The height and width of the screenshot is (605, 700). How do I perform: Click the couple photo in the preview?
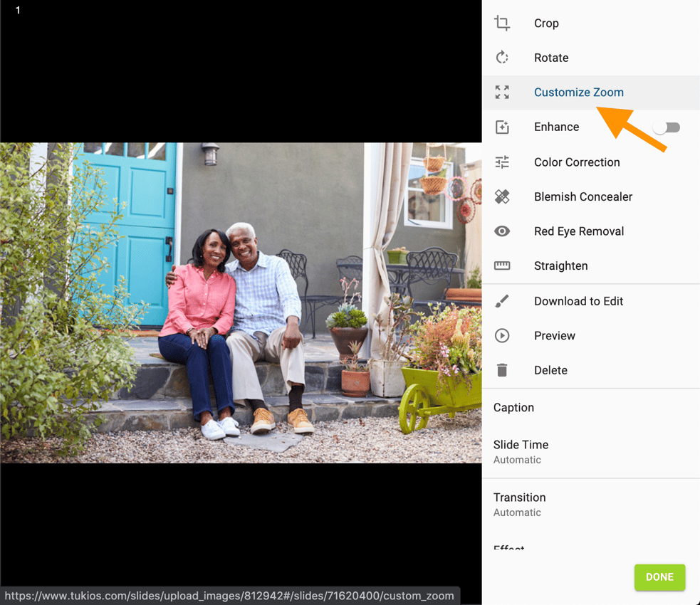tap(241, 302)
